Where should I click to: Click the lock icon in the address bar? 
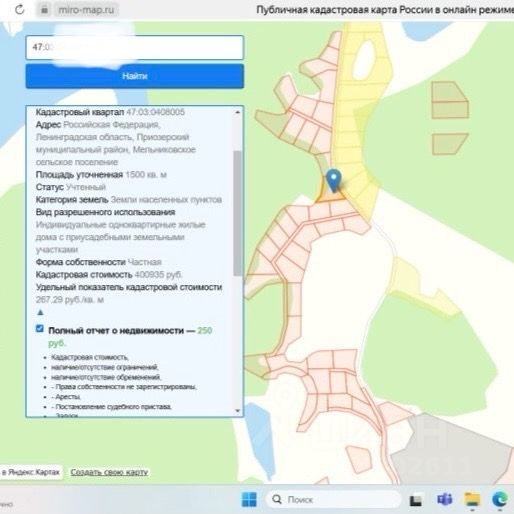(x=44, y=10)
